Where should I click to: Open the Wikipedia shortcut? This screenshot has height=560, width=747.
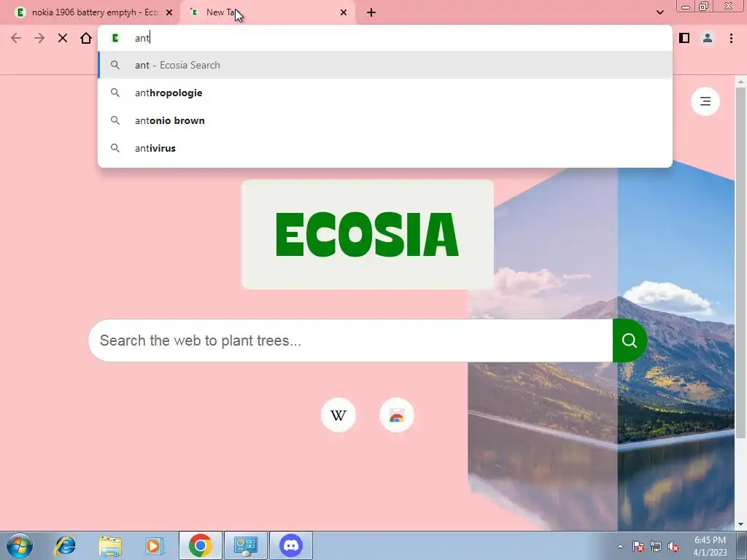coord(338,415)
